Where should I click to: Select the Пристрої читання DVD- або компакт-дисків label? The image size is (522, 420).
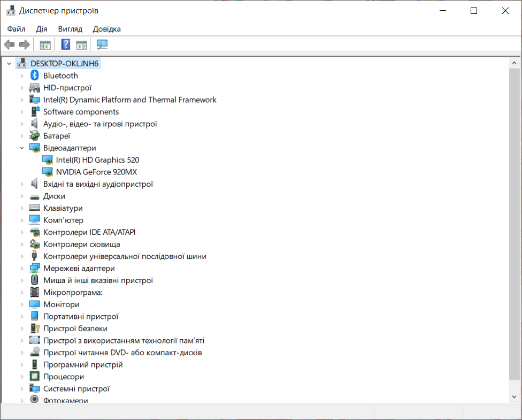click(x=123, y=353)
